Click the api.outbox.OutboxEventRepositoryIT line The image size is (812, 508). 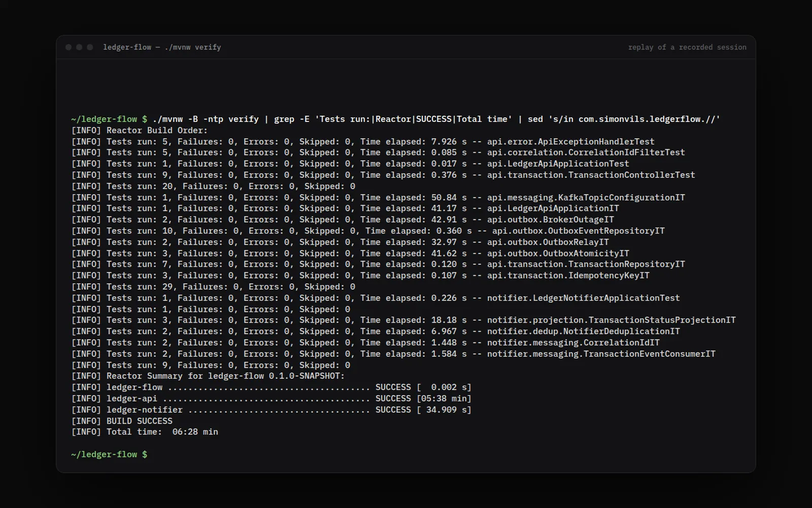[x=368, y=231]
